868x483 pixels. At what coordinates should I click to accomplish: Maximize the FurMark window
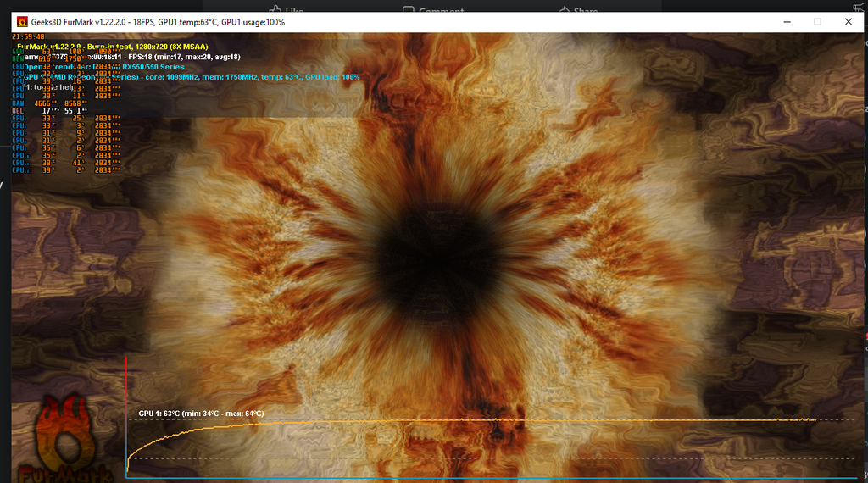click(x=817, y=22)
